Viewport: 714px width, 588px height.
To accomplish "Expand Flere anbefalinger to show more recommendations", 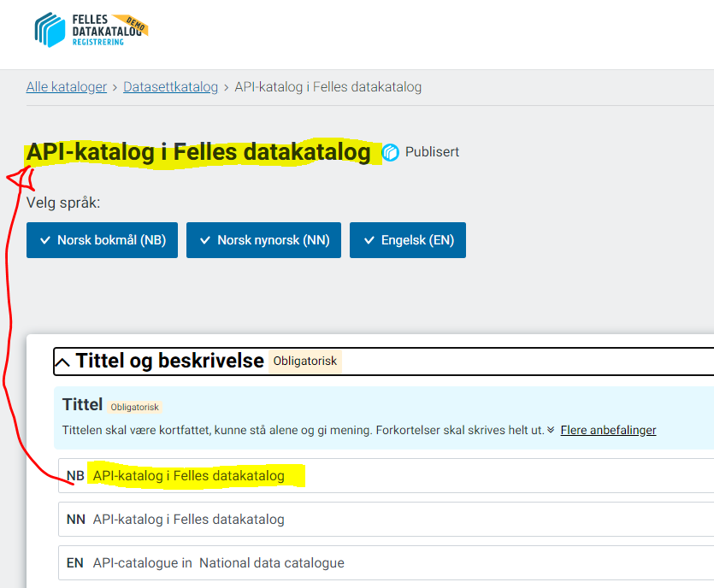I will pyautogui.click(x=608, y=429).
